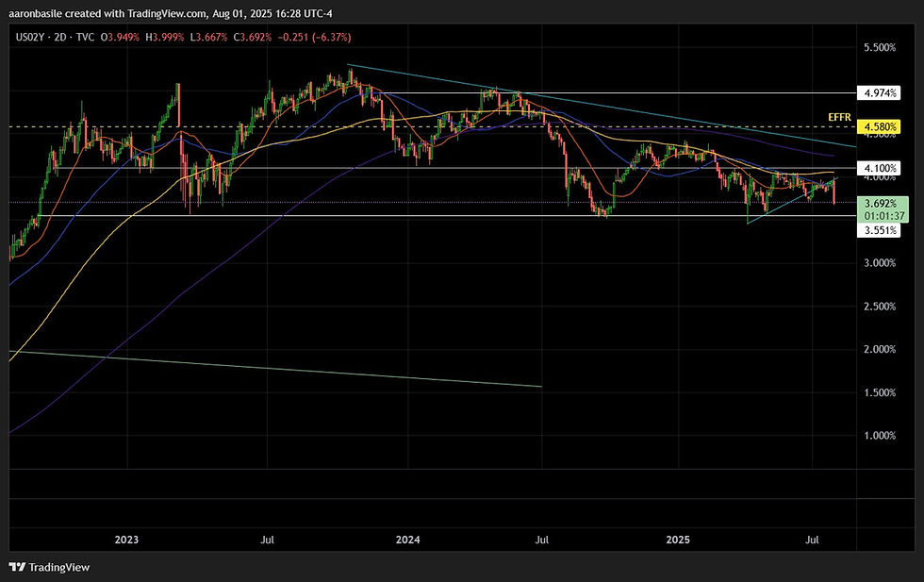
Task: Click the yellow 4.580% EFFR price label
Action: 880,125
